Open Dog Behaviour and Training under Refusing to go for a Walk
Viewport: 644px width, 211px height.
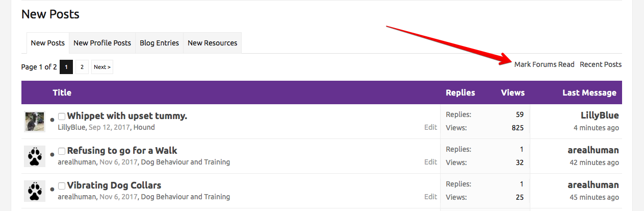point(185,162)
